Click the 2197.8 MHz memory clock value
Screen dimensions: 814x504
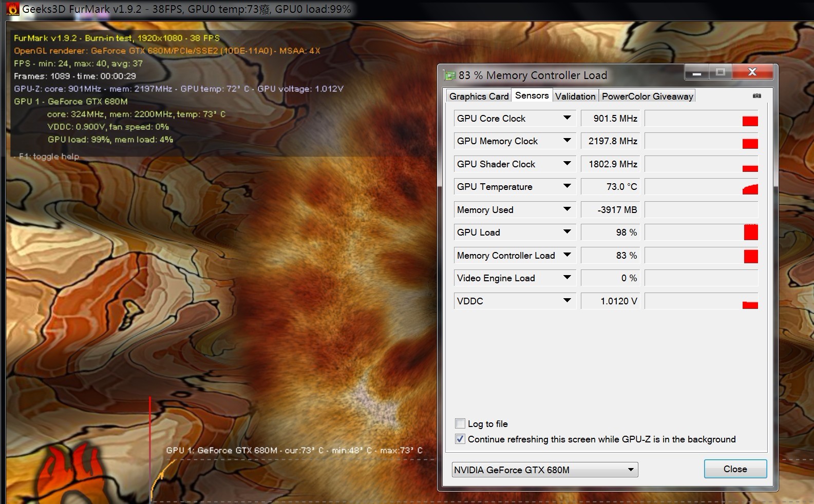click(x=611, y=141)
